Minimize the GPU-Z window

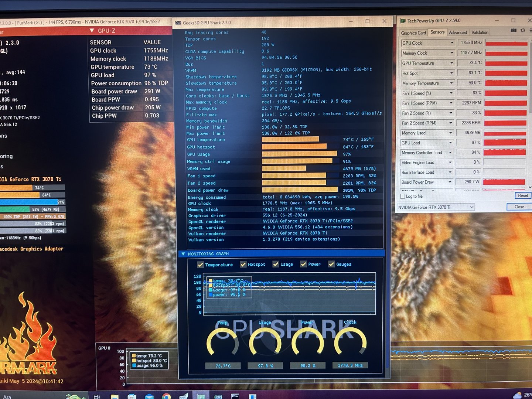click(497, 20)
